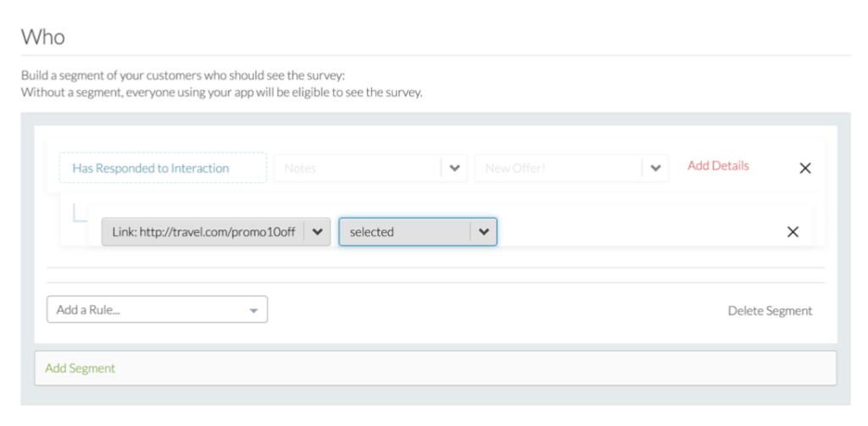Image resolution: width=868 pixels, height=426 pixels.
Task: Open the New Offer! chevron arrow
Action: pyautogui.click(x=654, y=168)
